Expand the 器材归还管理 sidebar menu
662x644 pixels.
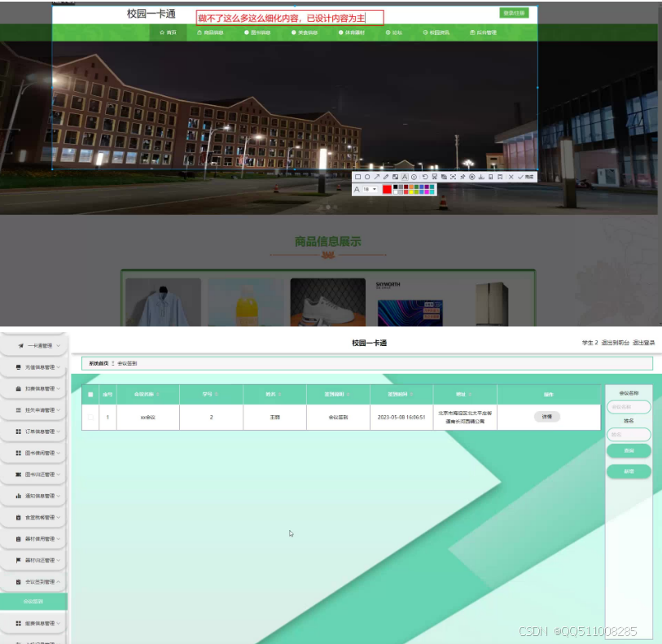[33, 560]
